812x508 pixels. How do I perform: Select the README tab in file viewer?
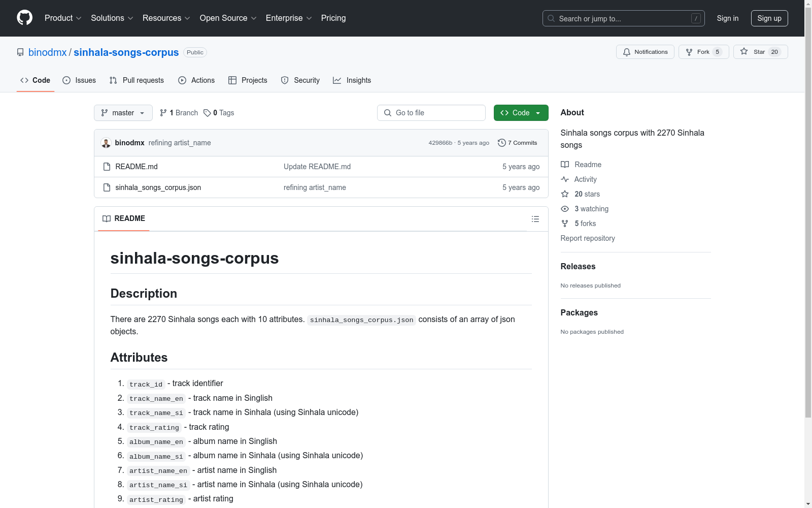[x=124, y=218]
